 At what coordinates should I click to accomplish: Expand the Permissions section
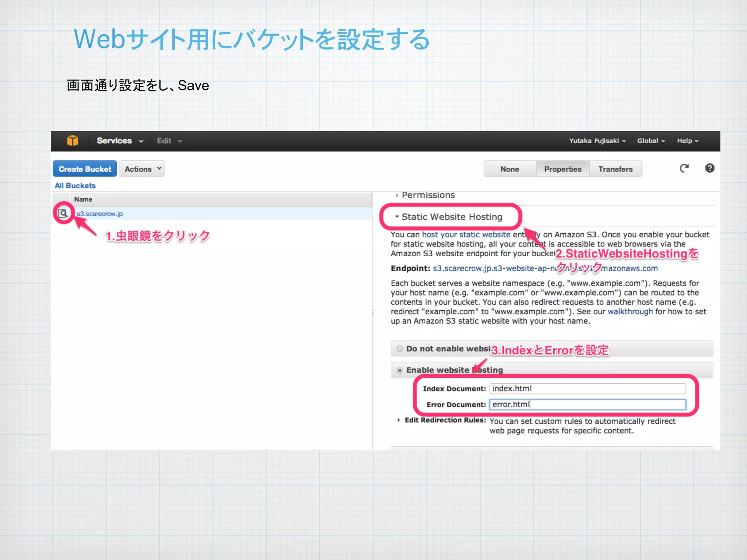pos(425,195)
